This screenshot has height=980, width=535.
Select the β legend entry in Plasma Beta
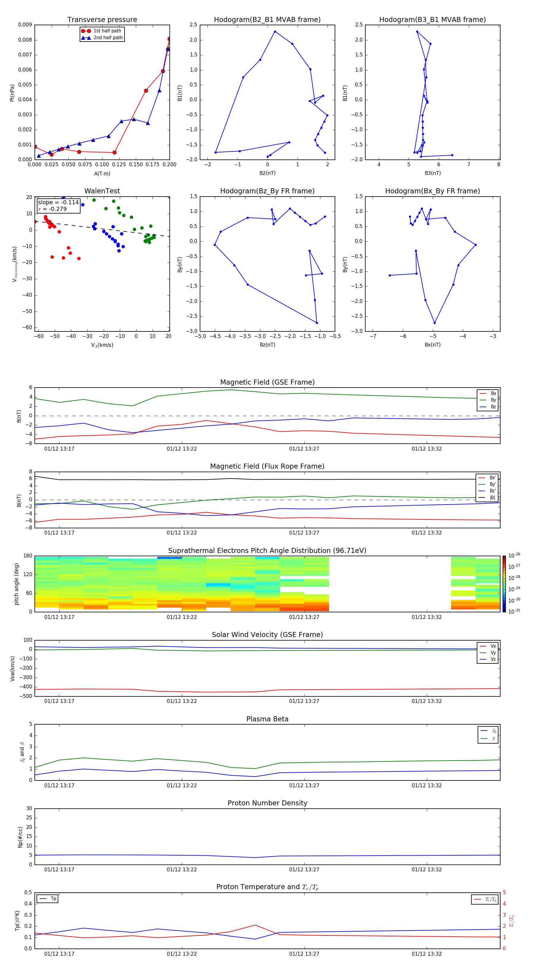pos(488,739)
